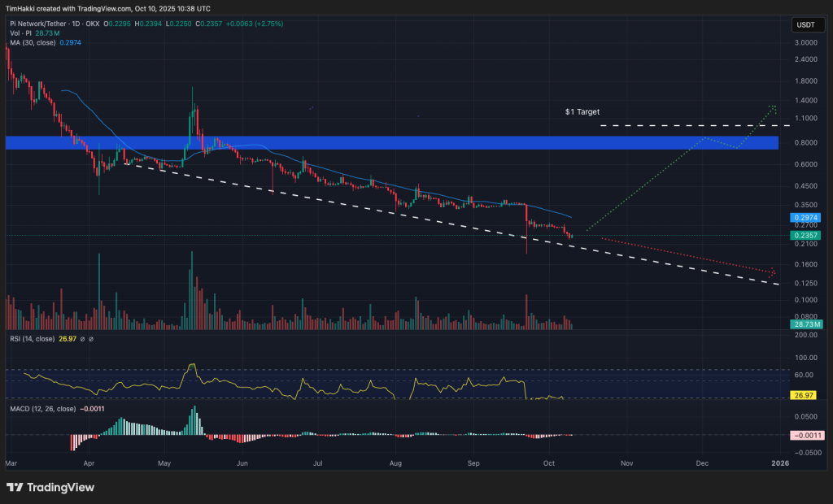Viewport: 833px width, 504px height.
Task: Click the 2026 label on the time axis
Action: pyautogui.click(x=780, y=463)
